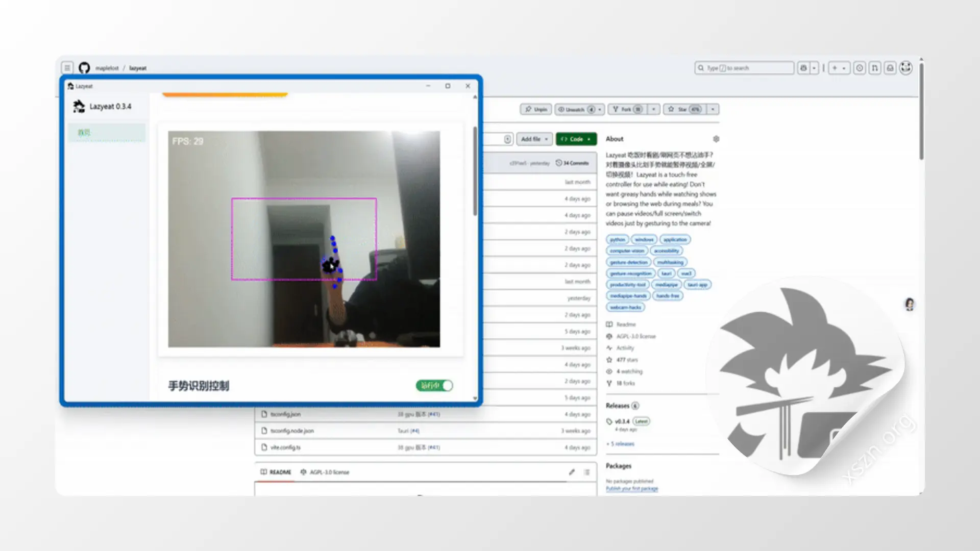Select the windows topic tag
Image resolution: width=980 pixels, height=551 pixels.
click(x=644, y=239)
